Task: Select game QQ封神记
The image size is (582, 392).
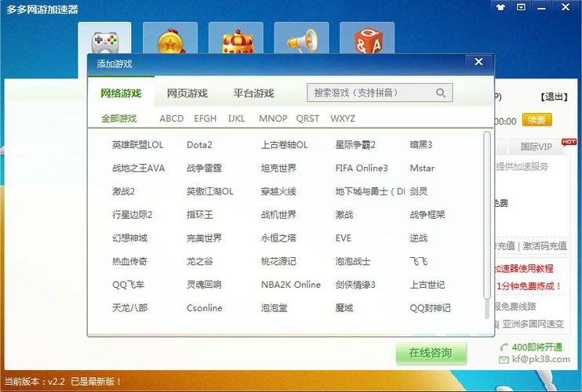Action: click(430, 308)
